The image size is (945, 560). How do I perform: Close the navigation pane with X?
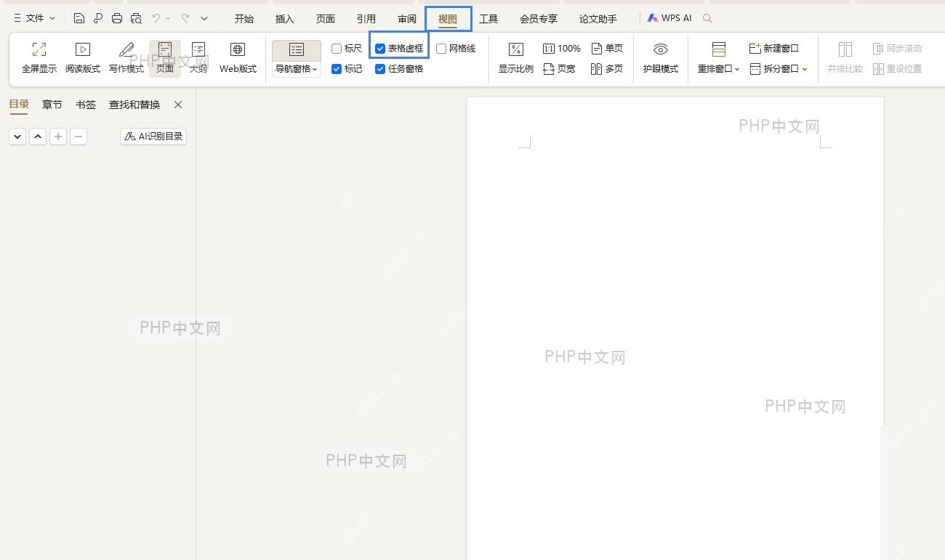click(178, 105)
